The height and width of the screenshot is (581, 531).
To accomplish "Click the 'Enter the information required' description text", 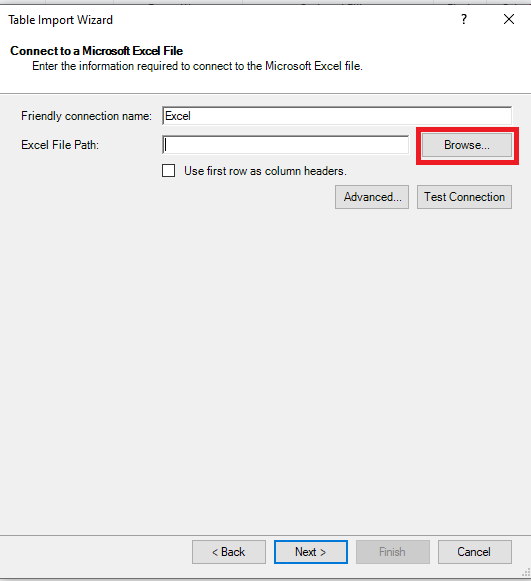I will [x=197, y=66].
